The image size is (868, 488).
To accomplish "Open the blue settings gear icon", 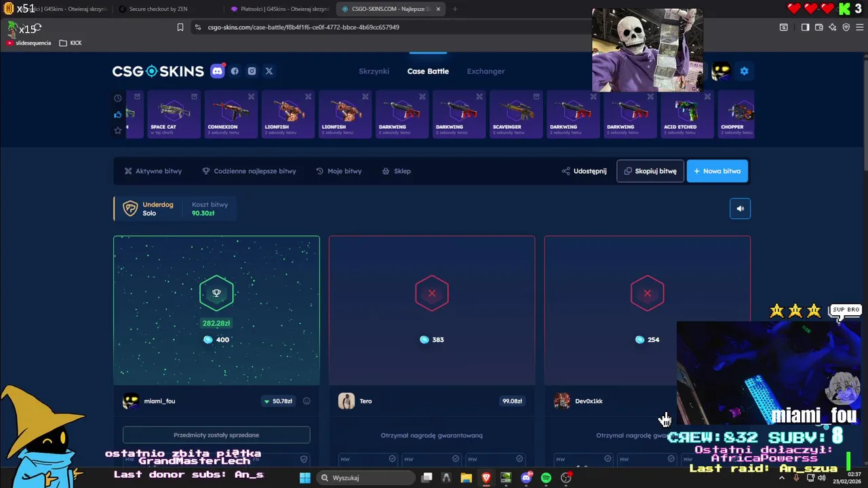I will 744,71.
